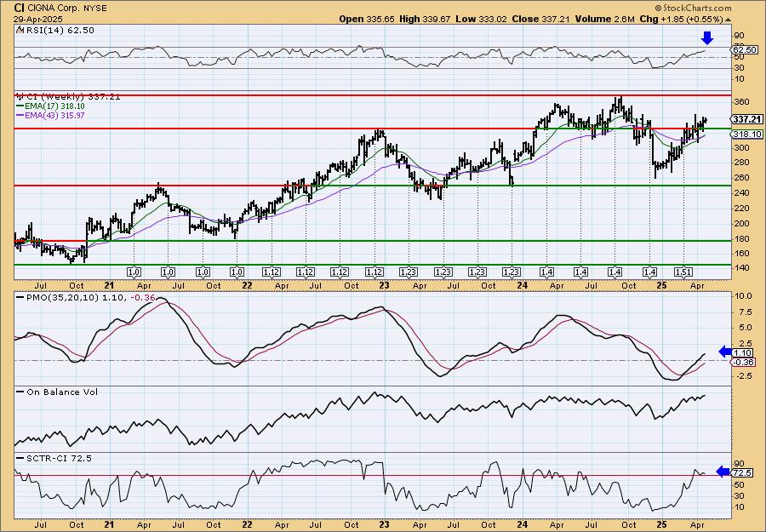The width and height of the screenshot is (766, 532).
Task: Click the 337.21 price tag on right axis
Action: point(747,119)
